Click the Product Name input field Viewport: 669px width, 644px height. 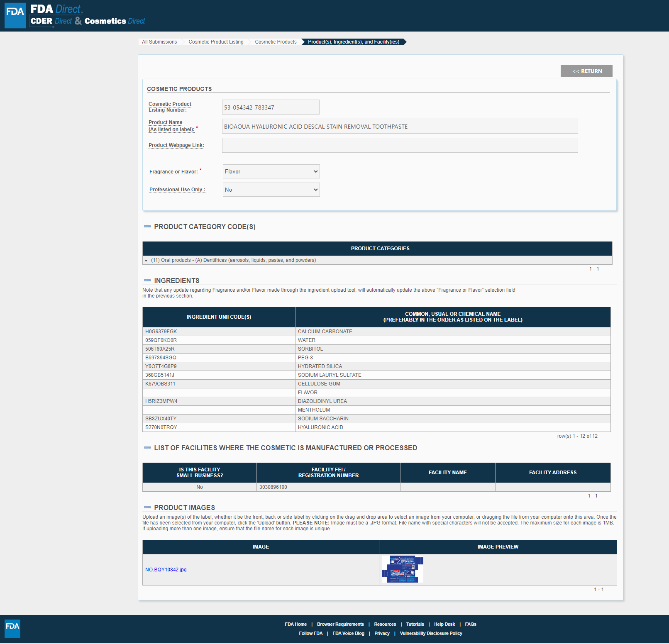point(400,127)
